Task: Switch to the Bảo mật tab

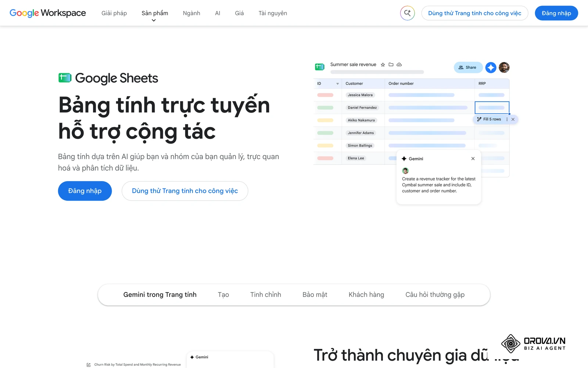Action: (x=315, y=295)
